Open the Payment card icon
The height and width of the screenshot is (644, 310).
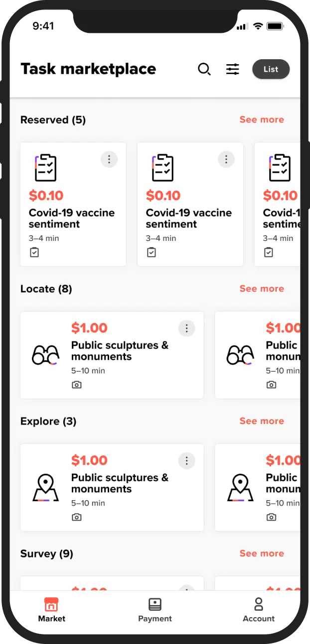155,604
